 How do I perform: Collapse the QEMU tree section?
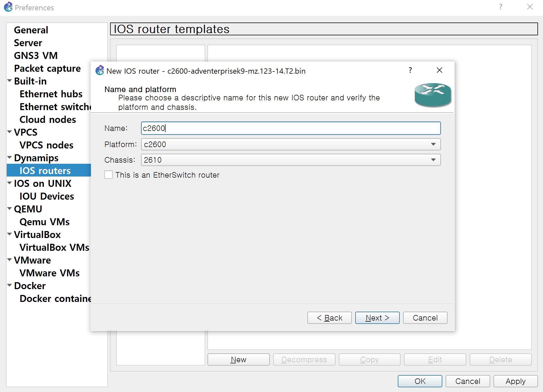coord(9,209)
